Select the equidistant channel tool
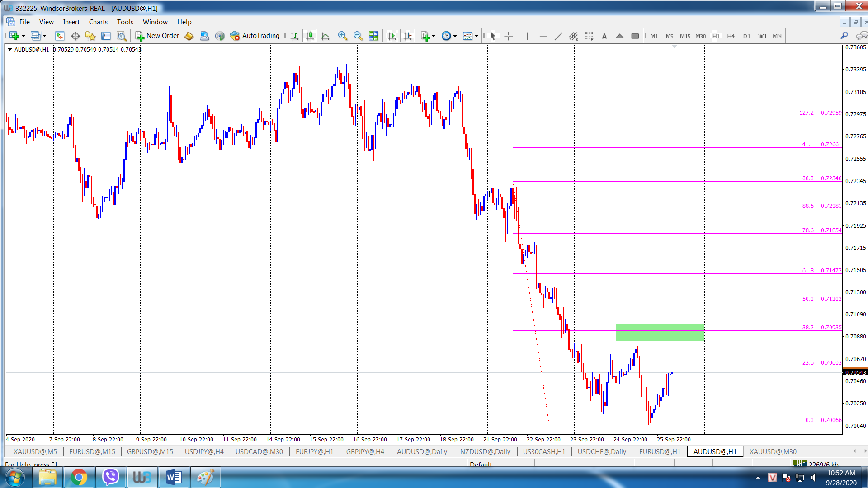 pos(574,36)
